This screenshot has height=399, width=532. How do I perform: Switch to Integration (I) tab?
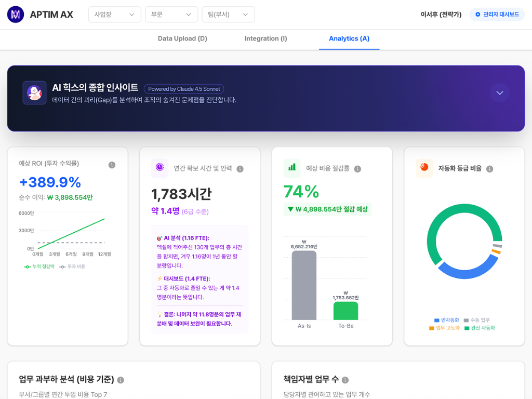(265, 38)
